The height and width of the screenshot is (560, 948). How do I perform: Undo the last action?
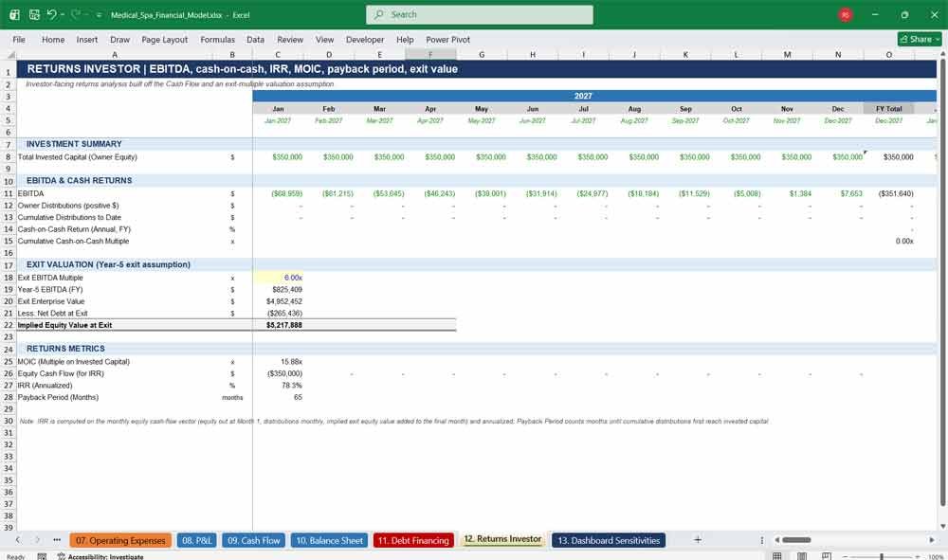coord(51,14)
